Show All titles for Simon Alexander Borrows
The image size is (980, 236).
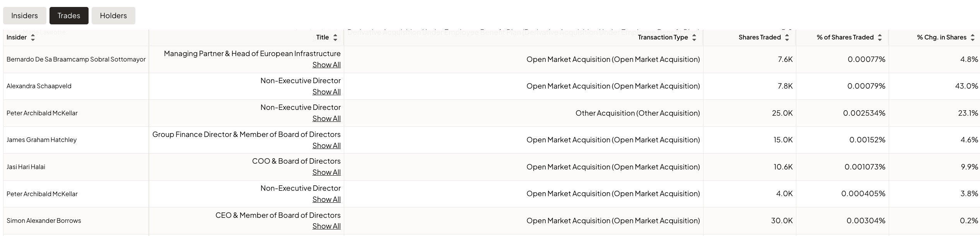tap(326, 226)
